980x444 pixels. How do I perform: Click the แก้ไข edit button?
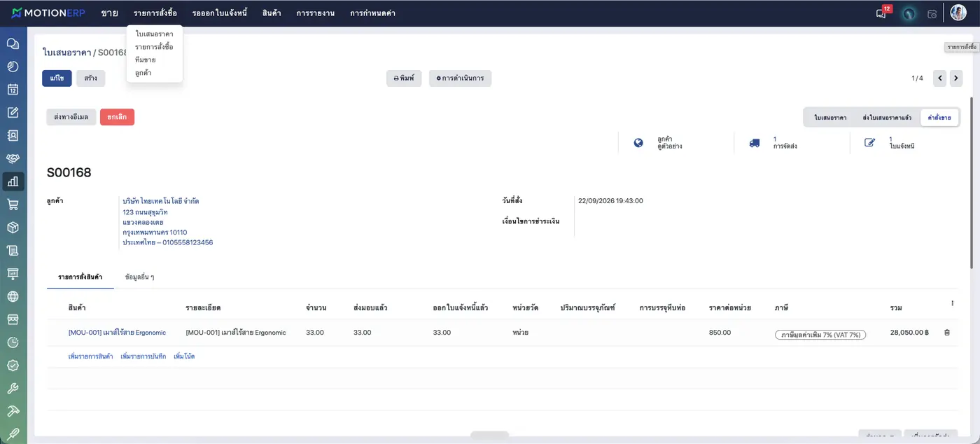click(x=57, y=78)
